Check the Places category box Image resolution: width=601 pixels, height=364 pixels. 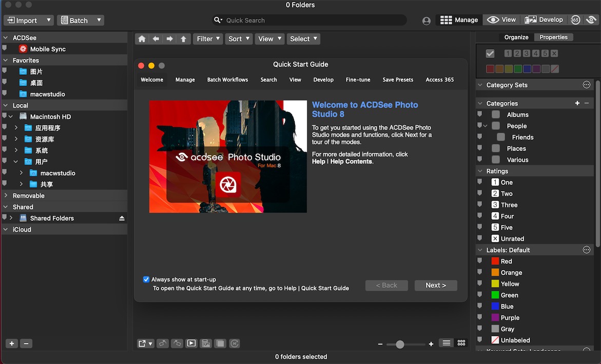point(496,148)
